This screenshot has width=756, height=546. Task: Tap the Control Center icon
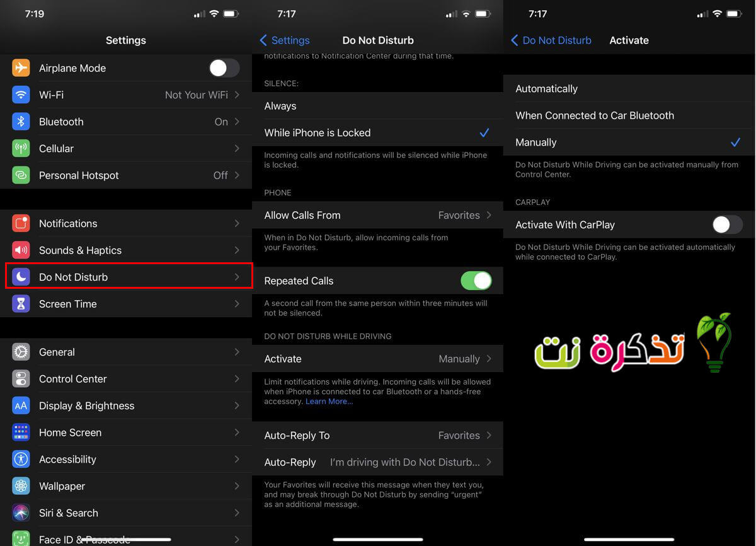[21, 379]
